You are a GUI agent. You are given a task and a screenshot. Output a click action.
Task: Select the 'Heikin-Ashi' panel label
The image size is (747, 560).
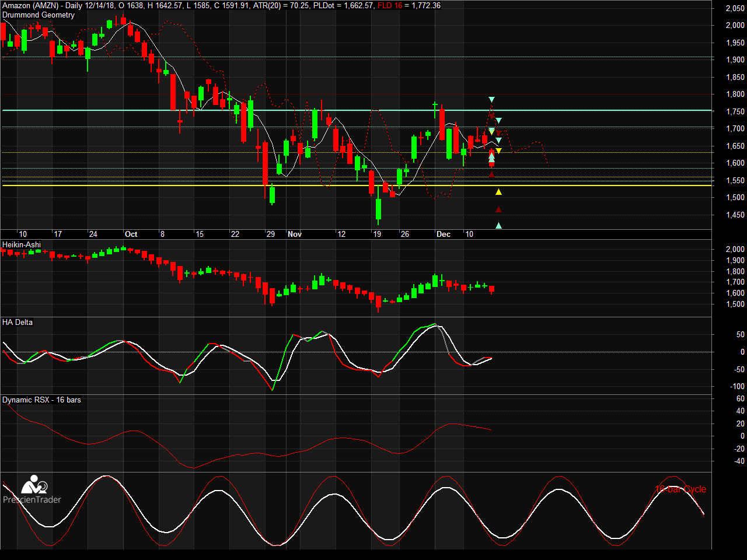pyautogui.click(x=22, y=244)
